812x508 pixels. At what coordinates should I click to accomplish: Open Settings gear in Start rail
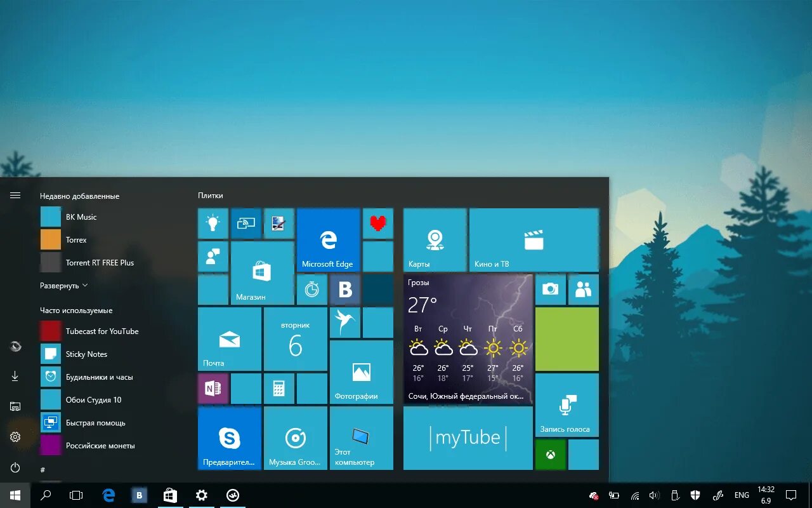(x=15, y=437)
